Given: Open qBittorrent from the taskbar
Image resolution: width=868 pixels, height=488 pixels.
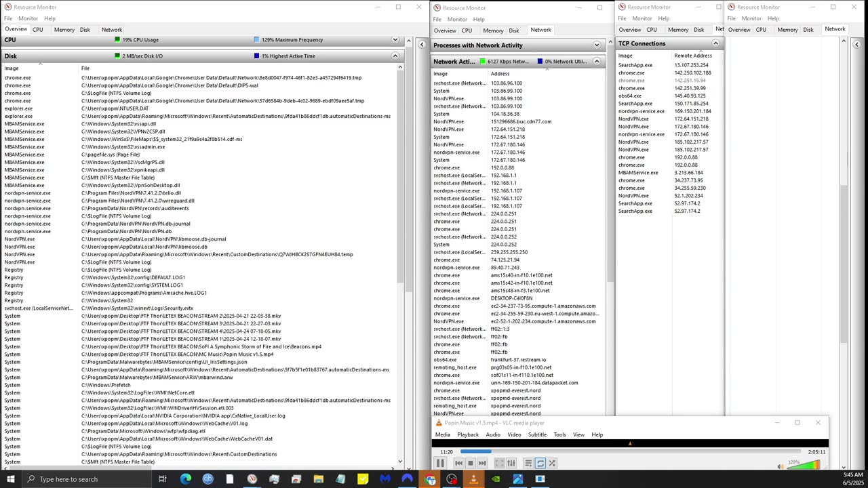Looking at the screenshot, I should click(208, 479).
